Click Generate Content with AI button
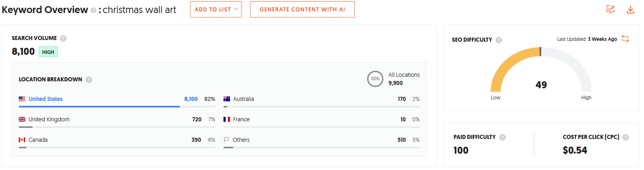 (x=302, y=9)
